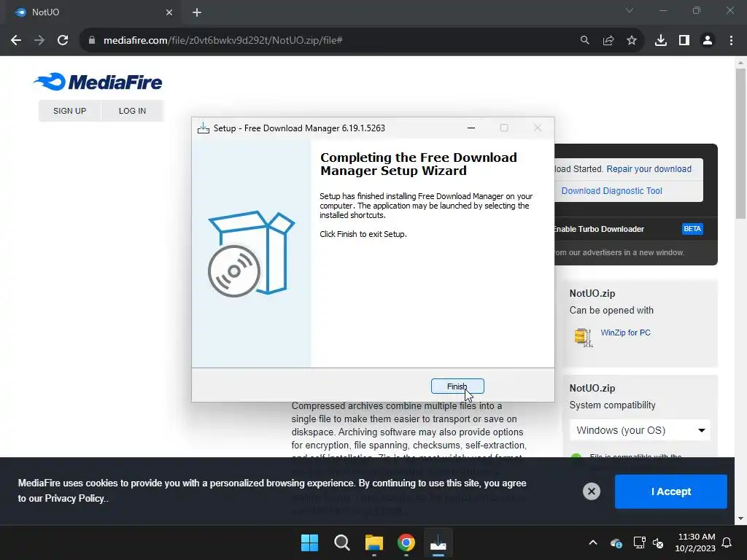Toggle Chrome side panel
747x560 pixels.
pos(684,41)
